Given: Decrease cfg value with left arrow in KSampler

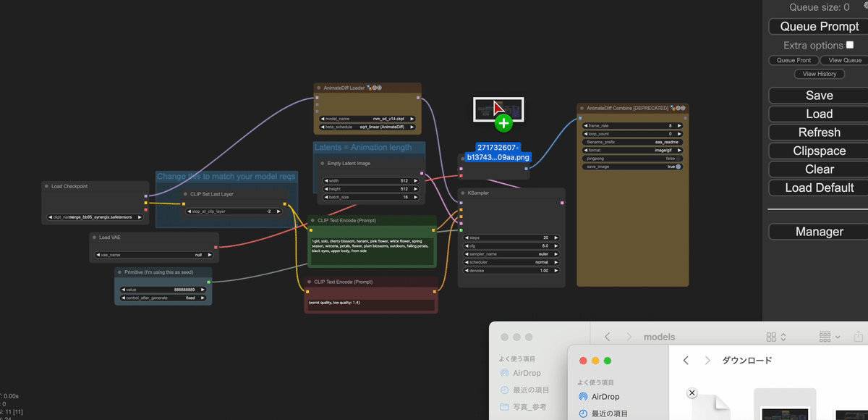Looking at the screenshot, I should (x=467, y=246).
